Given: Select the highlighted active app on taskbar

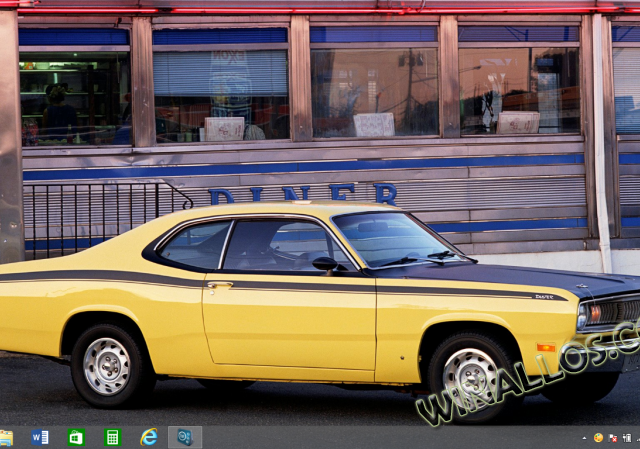Looking at the screenshot, I should coord(185,437).
